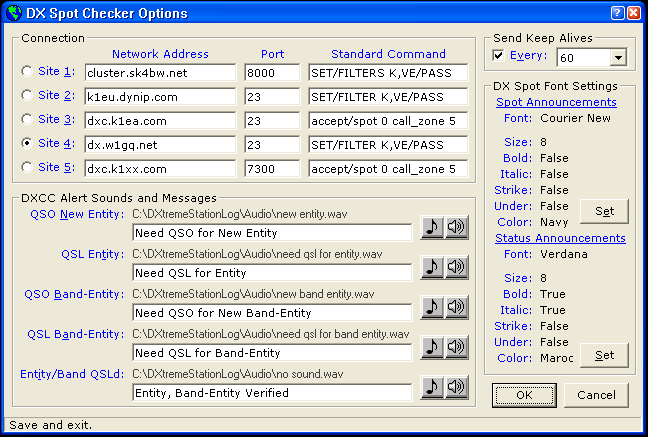
Task: Edit the Need QSO for New Entity message
Action: (x=272, y=233)
